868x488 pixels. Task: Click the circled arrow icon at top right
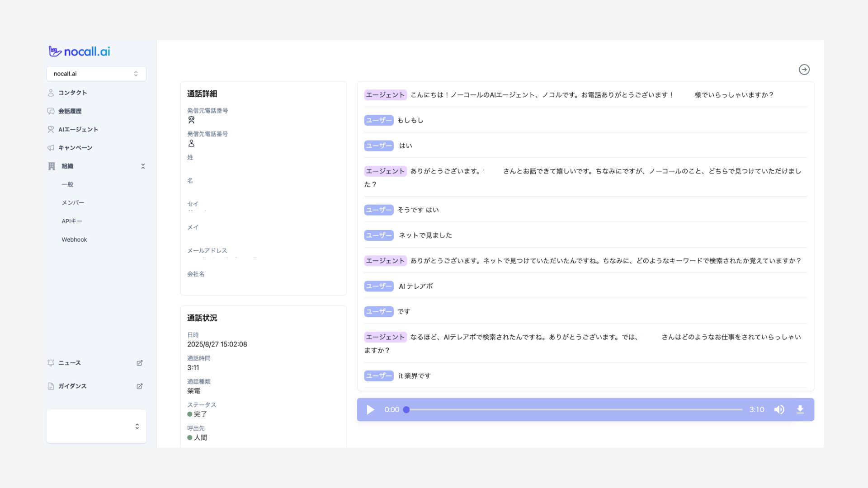804,70
